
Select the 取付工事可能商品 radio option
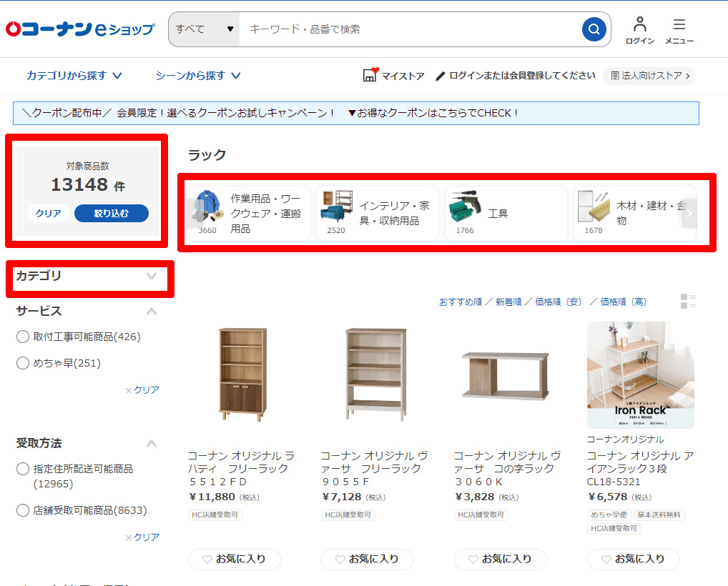pyautogui.click(x=23, y=337)
